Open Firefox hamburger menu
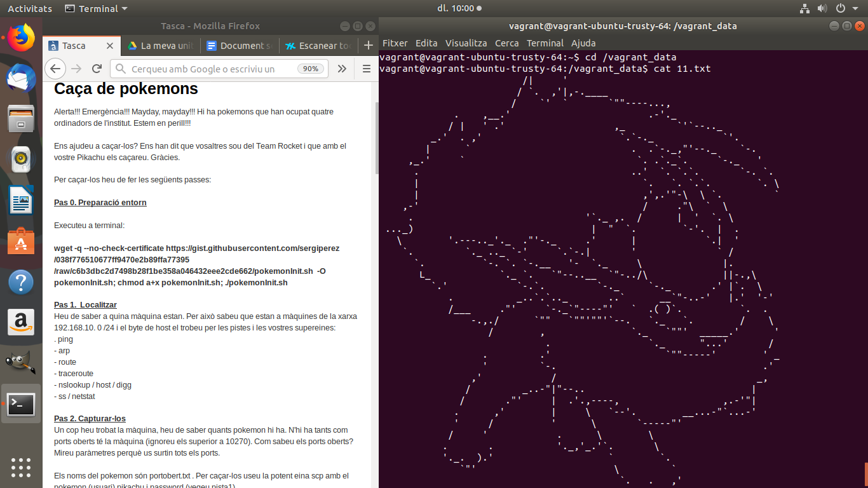 coord(366,69)
